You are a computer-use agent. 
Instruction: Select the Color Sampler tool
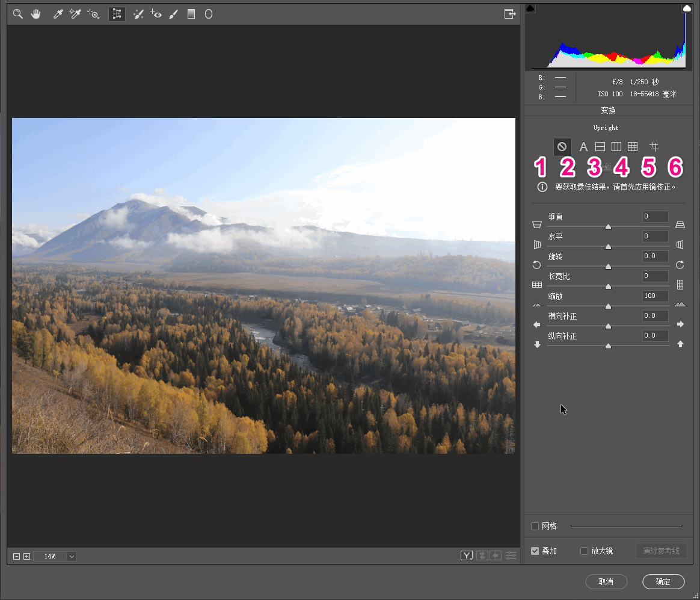[x=75, y=14]
